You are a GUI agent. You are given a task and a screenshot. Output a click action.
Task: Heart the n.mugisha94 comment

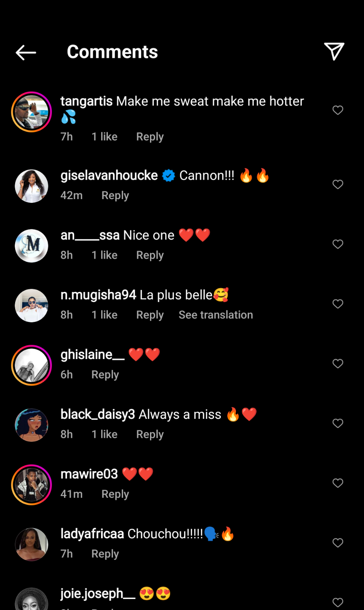tap(338, 304)
